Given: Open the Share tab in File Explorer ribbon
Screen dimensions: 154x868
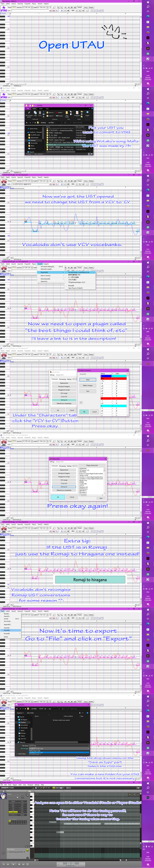Looking at the screenshot, I should [41, 108].
